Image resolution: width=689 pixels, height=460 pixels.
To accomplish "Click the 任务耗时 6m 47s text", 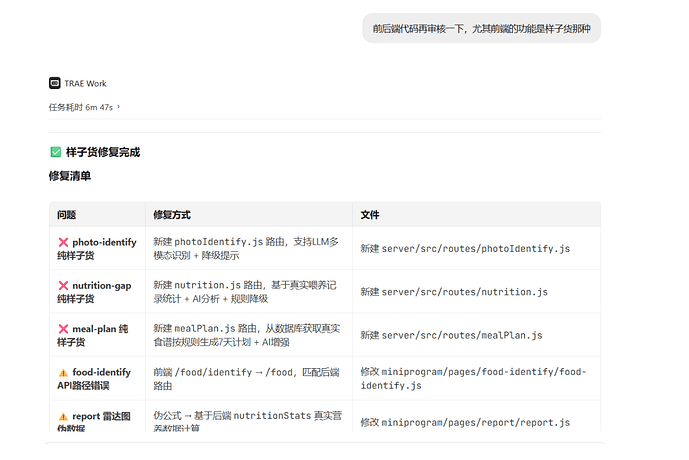I will (x=81, y=107).
